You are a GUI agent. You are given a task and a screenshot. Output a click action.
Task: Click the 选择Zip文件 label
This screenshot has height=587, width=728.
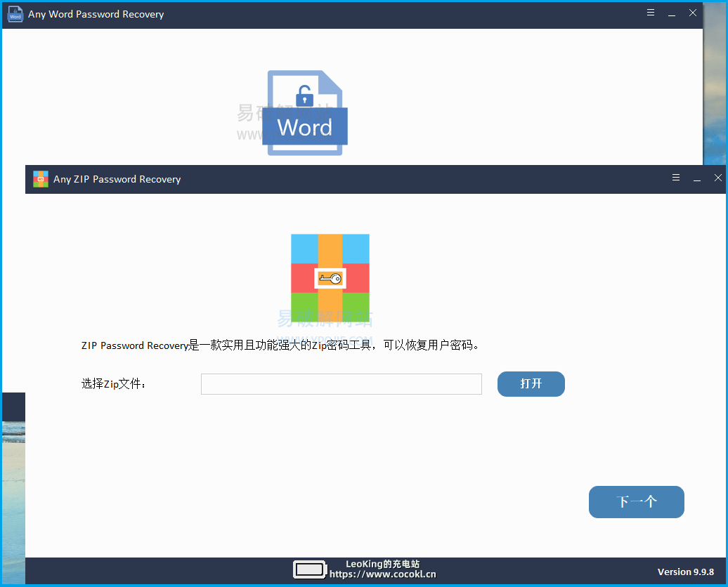coord(114,384)
